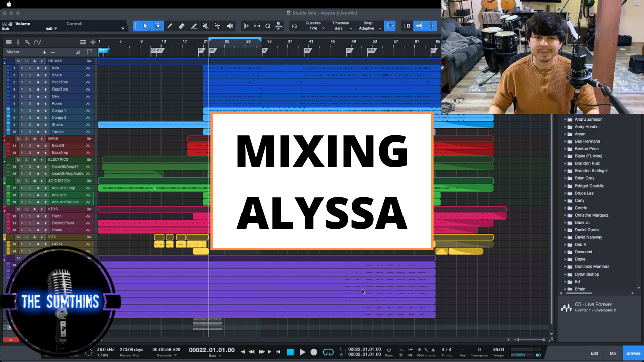Jump to the V2 marker
644x362 pixels.
[x=212, y=50]
